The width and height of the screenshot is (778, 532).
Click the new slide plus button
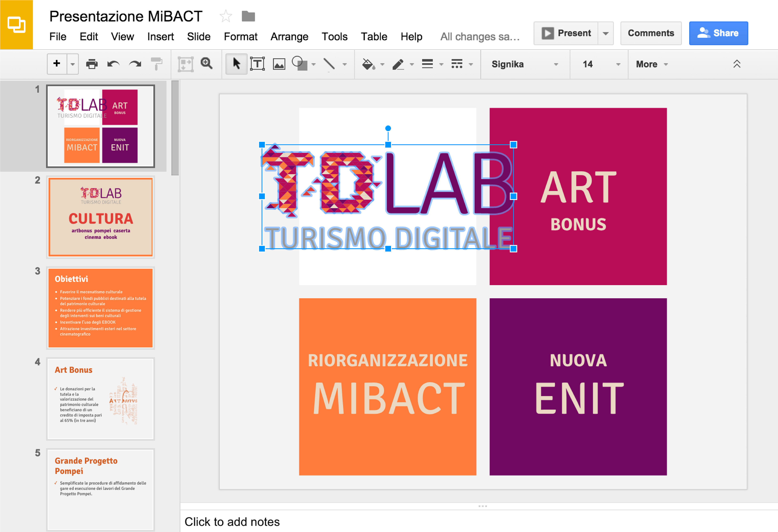(x=57, y=64)
